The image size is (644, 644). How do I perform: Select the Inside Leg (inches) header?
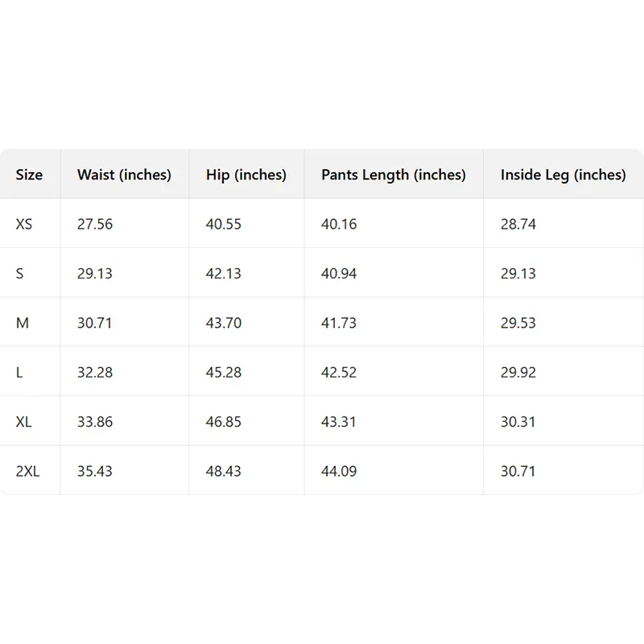563,175
